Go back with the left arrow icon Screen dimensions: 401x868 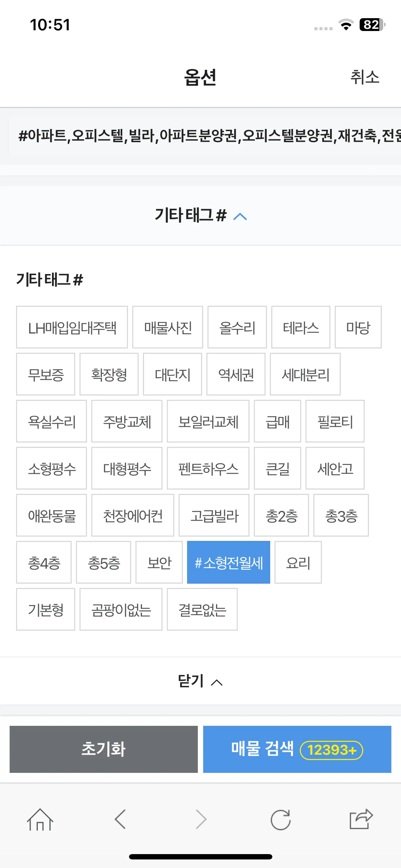pos(120,819)
